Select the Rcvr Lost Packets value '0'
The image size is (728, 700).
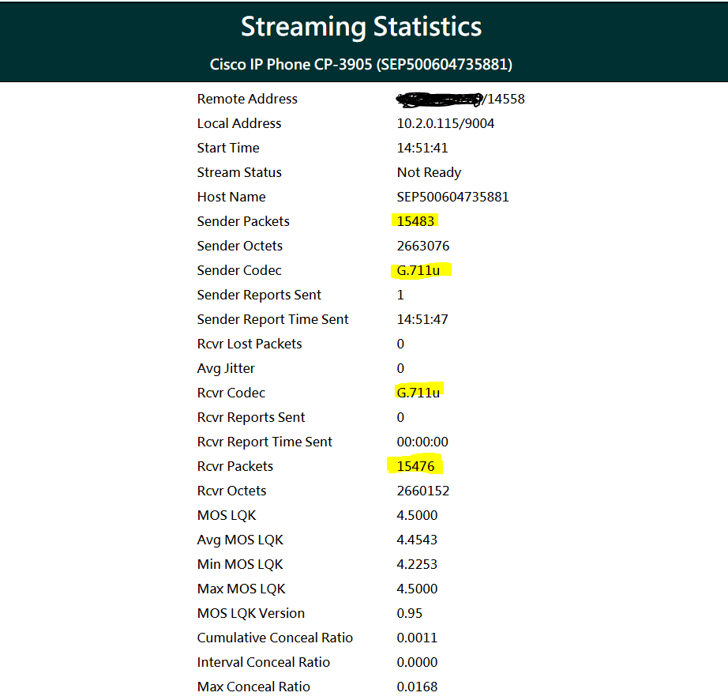pyautogui.click(x=400, y=344)
